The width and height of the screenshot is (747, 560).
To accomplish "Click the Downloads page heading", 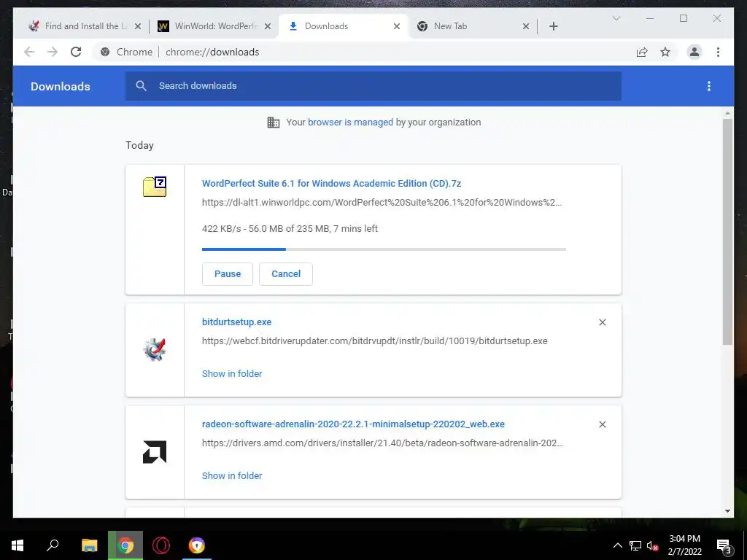I will [x=60, y=86].
